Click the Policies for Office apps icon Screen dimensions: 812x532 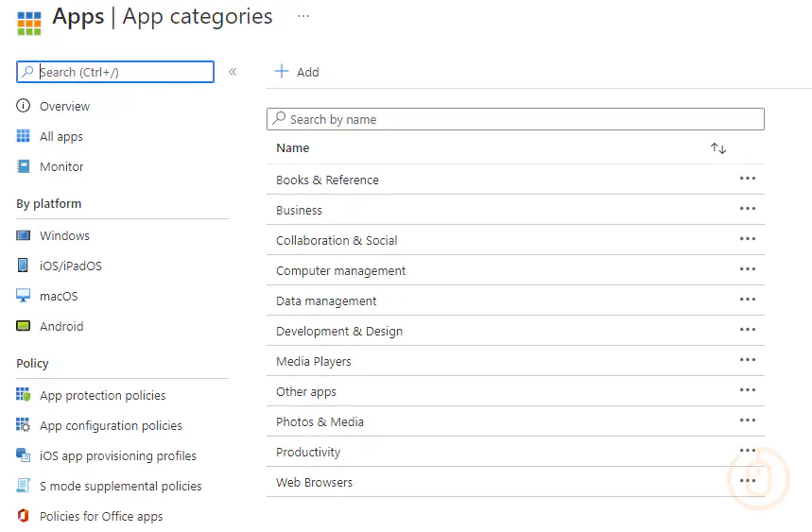click(24, 516)
